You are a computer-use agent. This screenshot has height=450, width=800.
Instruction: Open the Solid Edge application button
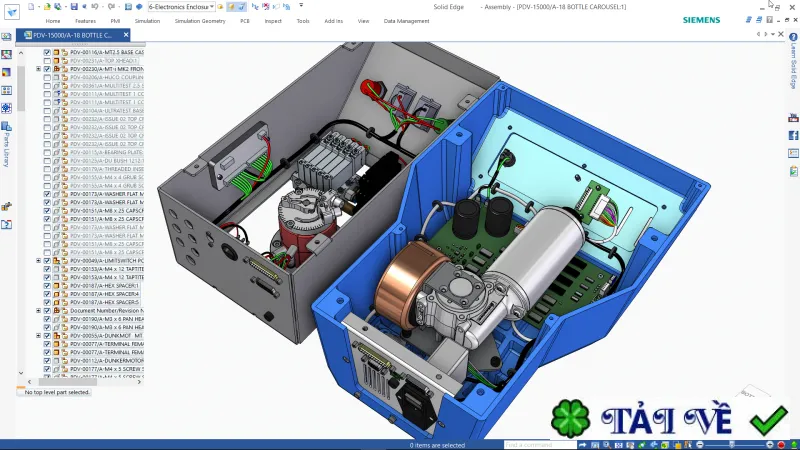(x=11, y=11)
